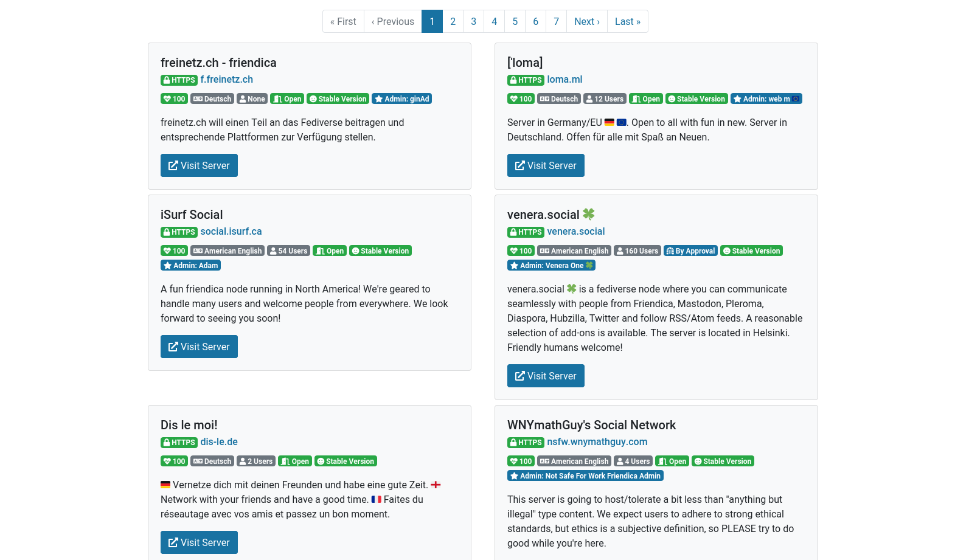Click the 12 Users badge on ['loma]
The height and width of the screenshot is (560, 969).
pyautogui.click(x=604, y=99)
